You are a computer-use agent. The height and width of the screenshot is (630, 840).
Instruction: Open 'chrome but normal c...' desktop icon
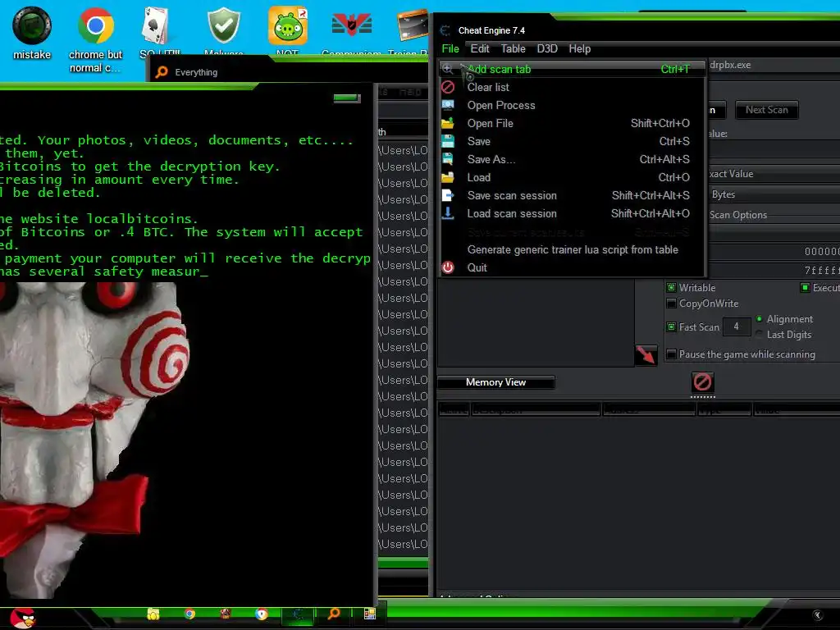click(x=95, y=39)
